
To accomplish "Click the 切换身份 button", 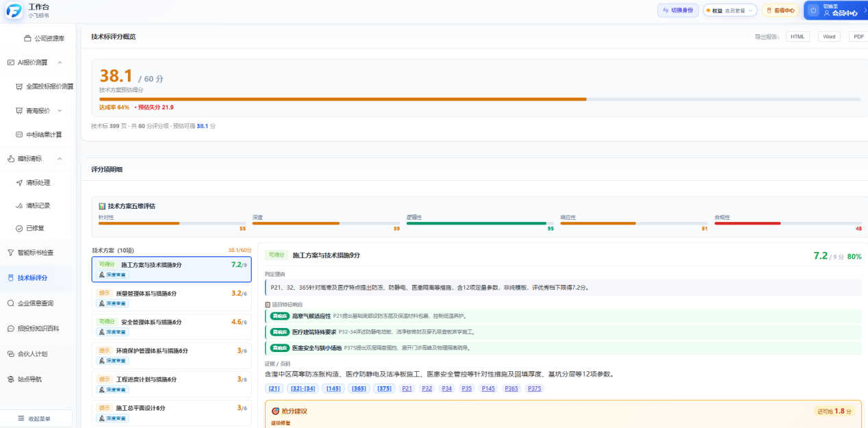I will click(x=678, y=10).
